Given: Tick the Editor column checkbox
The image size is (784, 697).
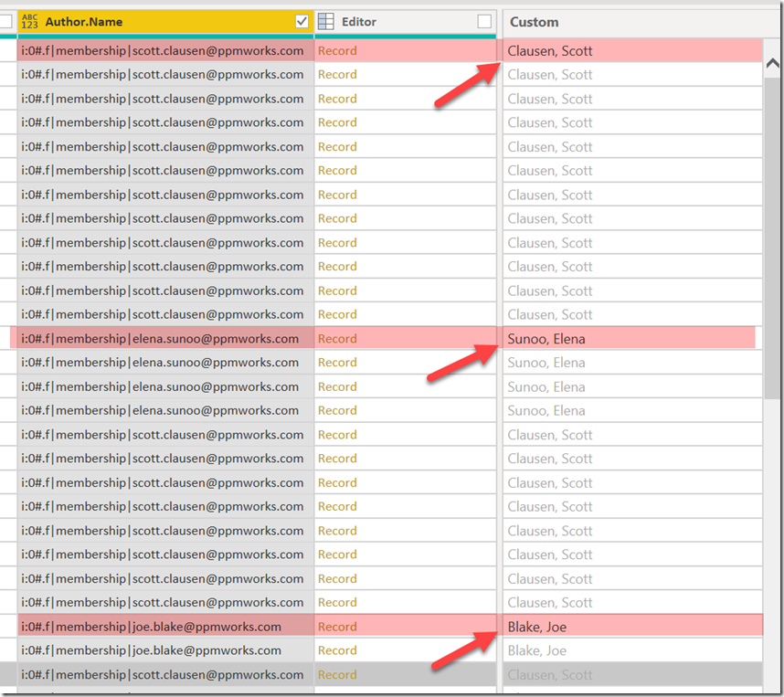Looking at the screenshot, I should 484,22.
